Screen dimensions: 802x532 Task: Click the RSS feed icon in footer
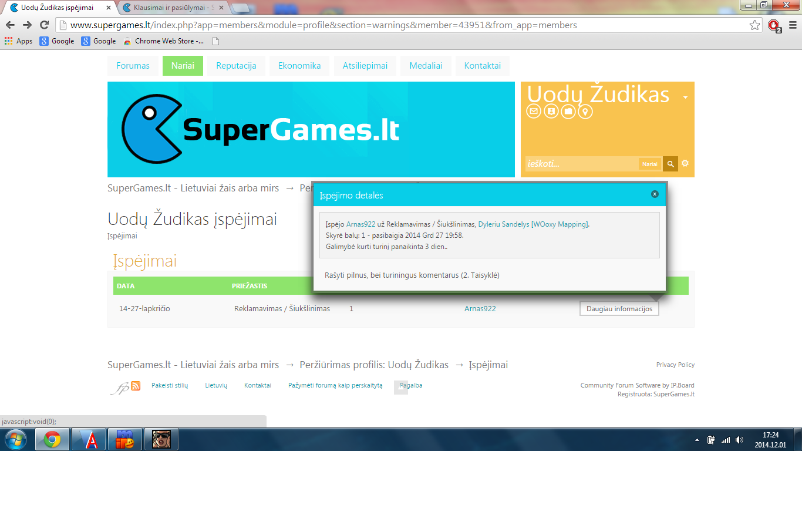point(136,386)
